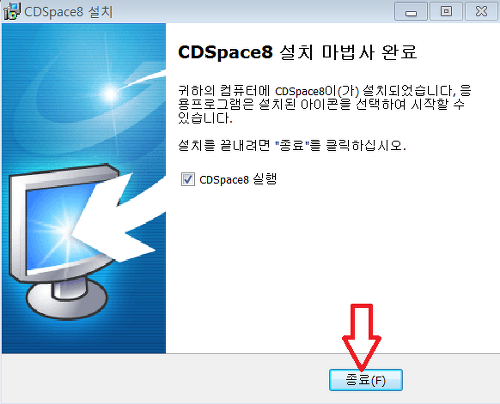Click the bright star sparkle atop blue banner
500x404 pixels.
111,94
